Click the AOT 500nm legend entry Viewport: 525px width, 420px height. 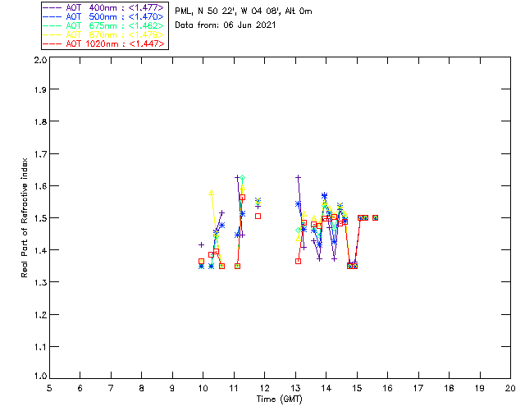pos(104,16)
